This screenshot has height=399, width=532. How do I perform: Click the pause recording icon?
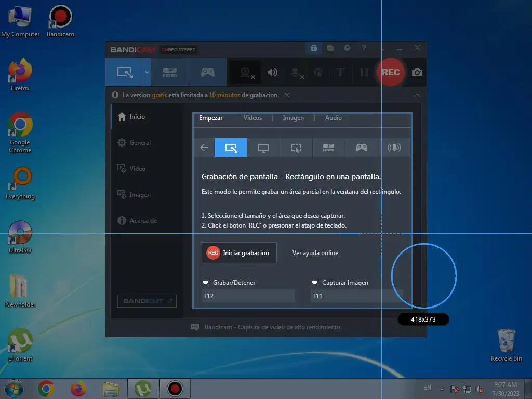(364, 72)
